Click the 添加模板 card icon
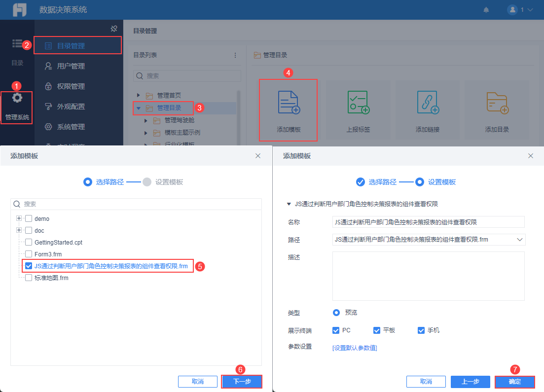The height and width of the screenshot is (392, 544). point(289,102)
